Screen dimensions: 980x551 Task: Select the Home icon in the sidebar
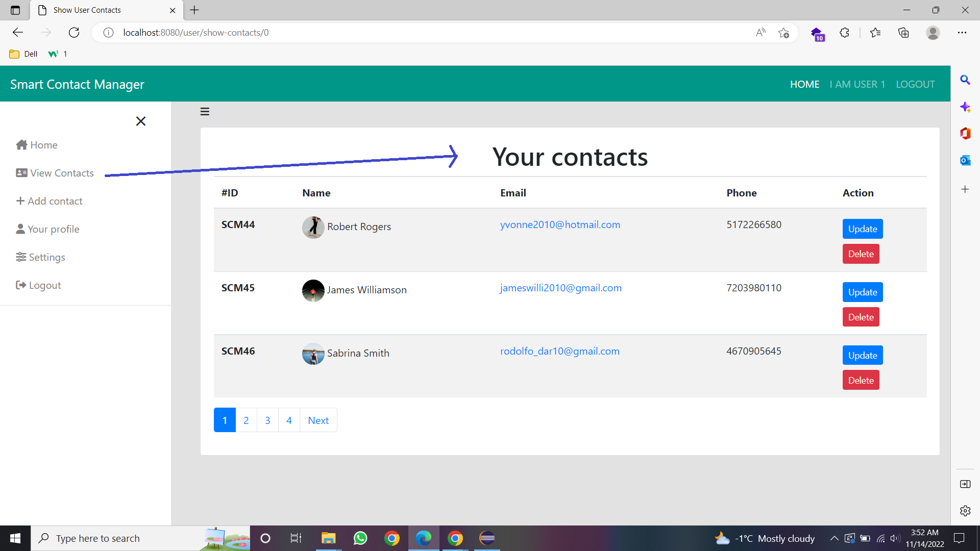pyautogui.click(x=21, y=145)
